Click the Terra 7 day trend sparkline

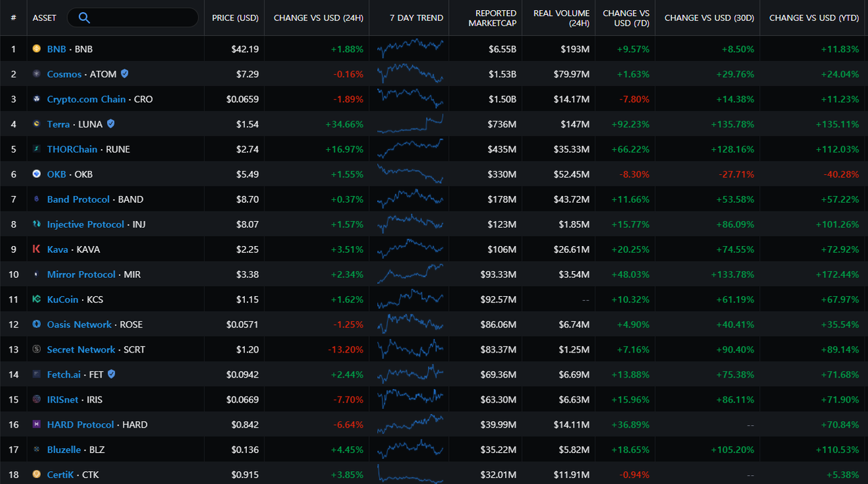410,124
